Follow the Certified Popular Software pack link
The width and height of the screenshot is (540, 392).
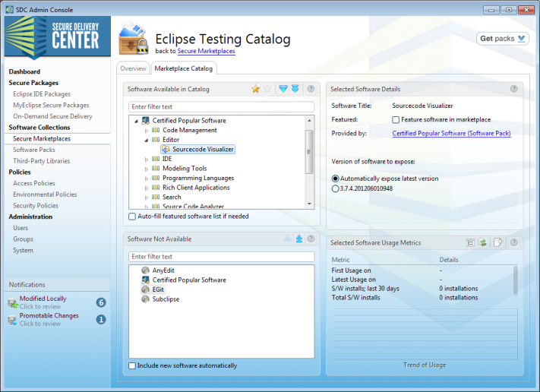[x=451, y=134]
